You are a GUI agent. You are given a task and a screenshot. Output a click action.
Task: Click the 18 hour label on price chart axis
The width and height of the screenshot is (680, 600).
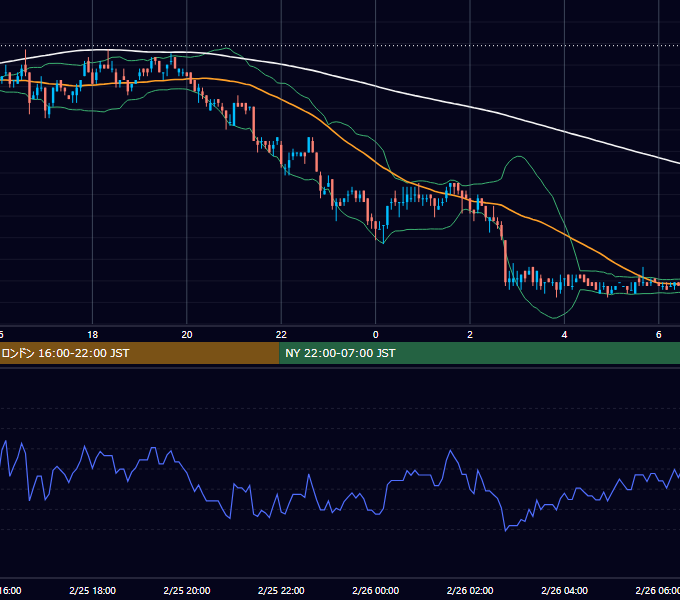click(92, 335)
